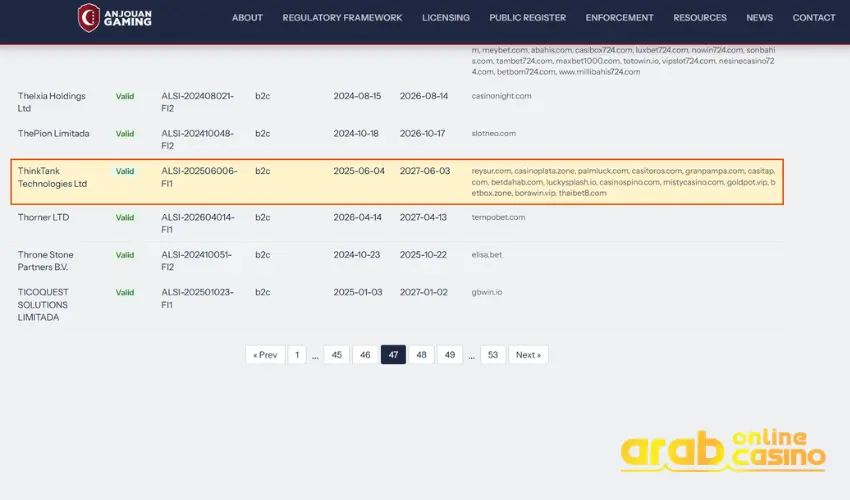Select ThePion Limitada company name
This screenshot has width=850, height=500.
(53, 133)
